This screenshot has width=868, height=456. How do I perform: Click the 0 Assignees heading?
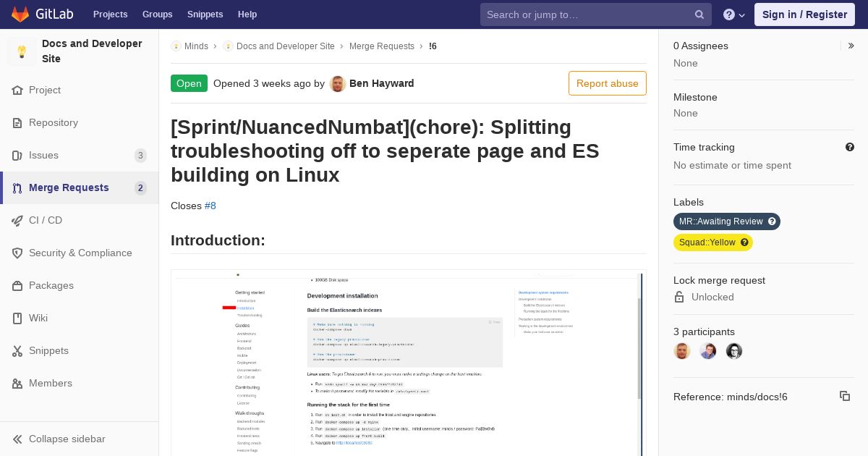pyautogui.click(x=701, y=46)
